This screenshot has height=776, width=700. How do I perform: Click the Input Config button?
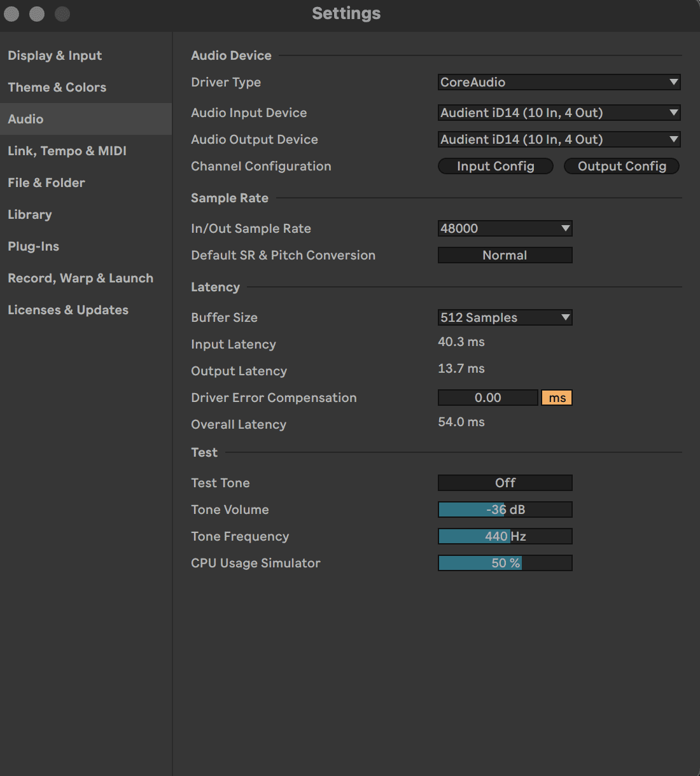(x=495, y=166)
